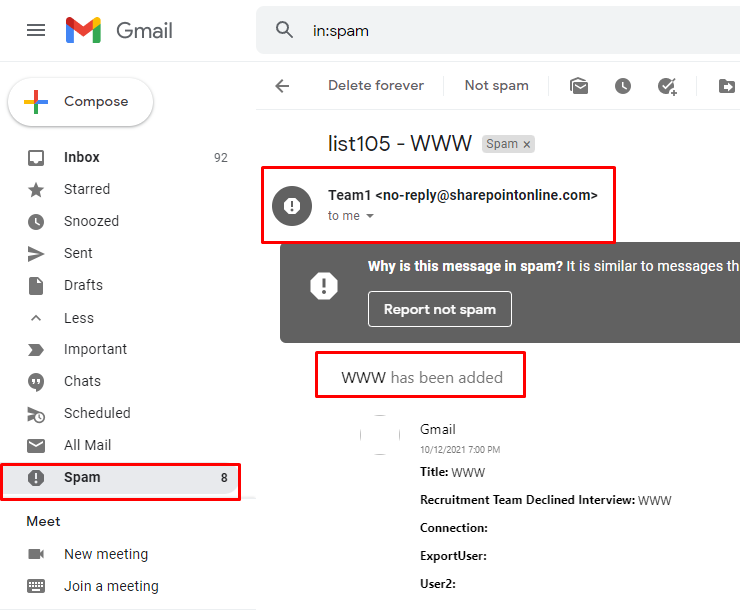740x616 pixels.
Task: Click the New meeting camera icon
Action: (x=36, y=554)
